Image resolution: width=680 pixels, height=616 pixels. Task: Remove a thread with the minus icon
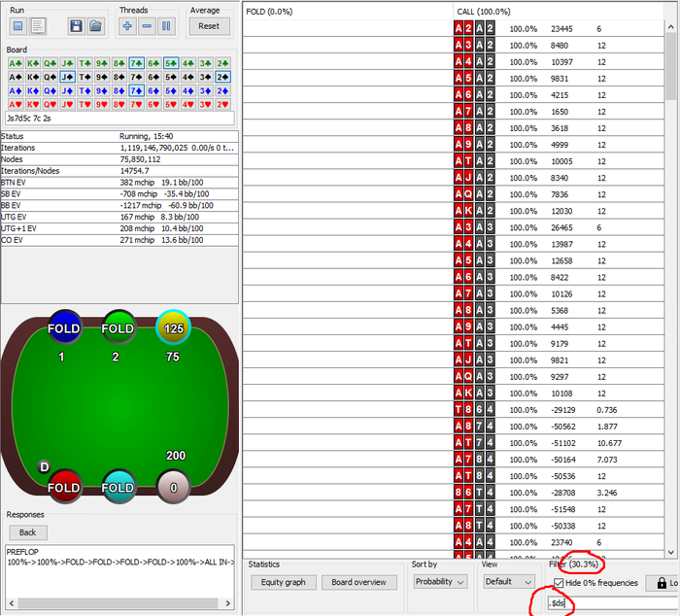pyautogui.click(x=147, y=26)
